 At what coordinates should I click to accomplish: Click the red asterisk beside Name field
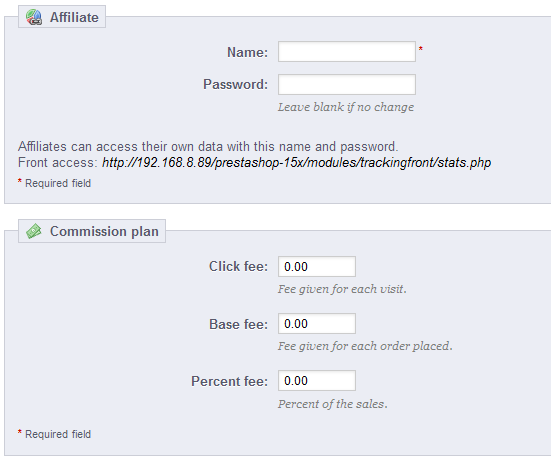click(x=421, y=48)
